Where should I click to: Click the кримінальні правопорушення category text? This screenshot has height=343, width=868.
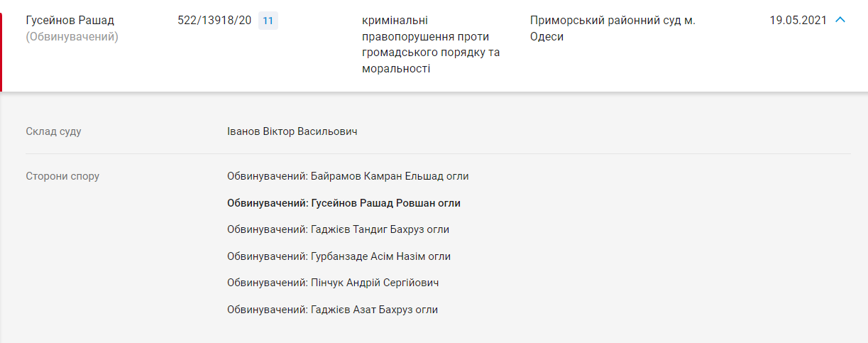click(x=430, y=45)
